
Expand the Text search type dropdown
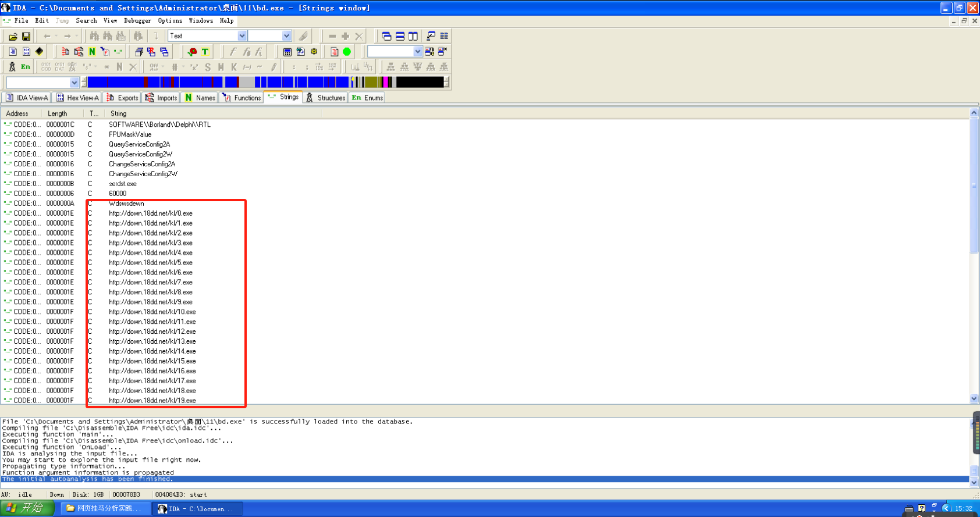[242, 36]
